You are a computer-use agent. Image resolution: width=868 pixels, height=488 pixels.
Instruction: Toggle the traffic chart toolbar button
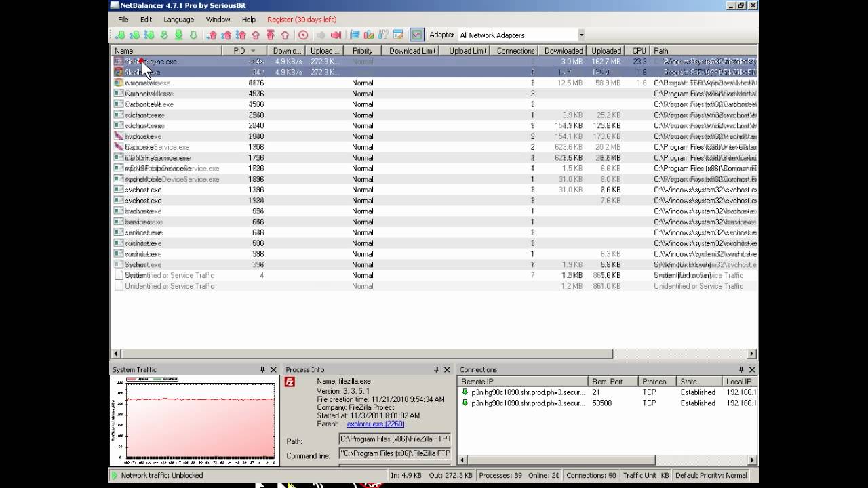pos(416,35)
